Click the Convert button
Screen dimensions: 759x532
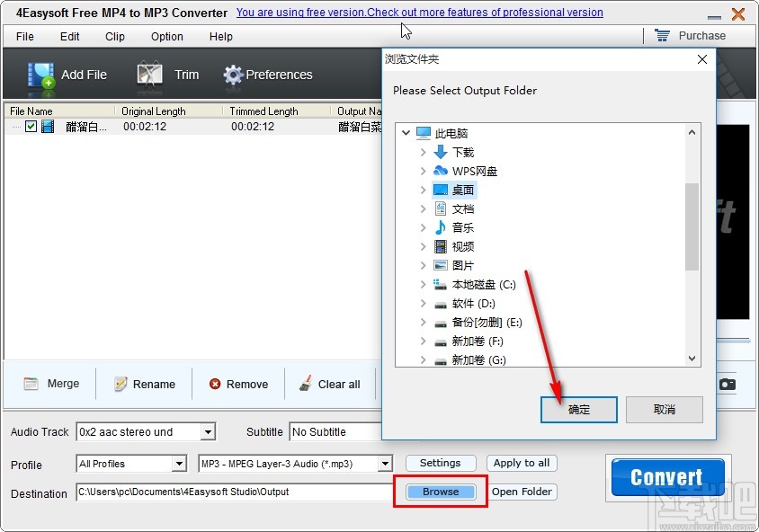666,477
